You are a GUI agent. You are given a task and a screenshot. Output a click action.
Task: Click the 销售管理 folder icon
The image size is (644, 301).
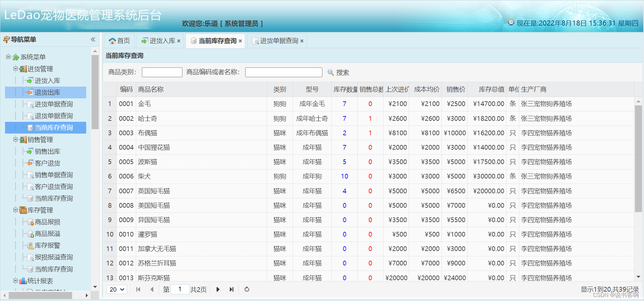click(x=23, y=140)
